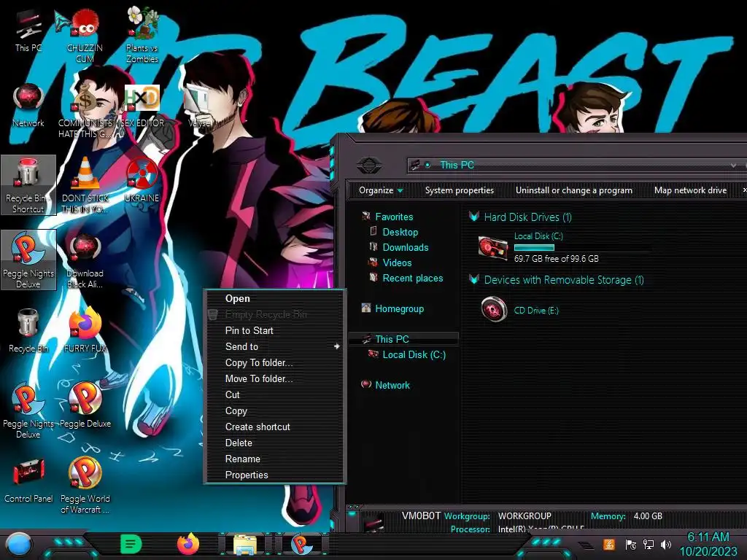Select Homegroup in navigation pane
The image size is (747, 560).
tap(399, 308)
